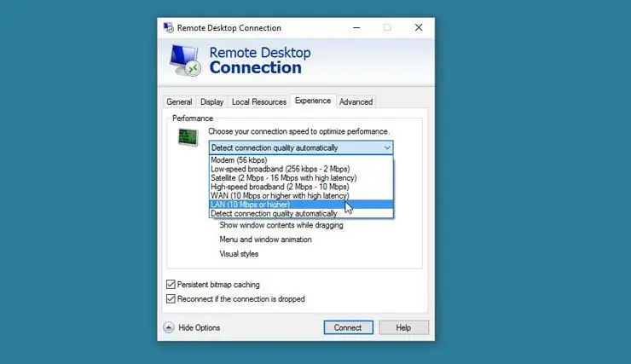Viewport: 631px width, 364px height.
Task: Click the Remote Desktop title bar icon
Action: click(x=169, y=27)
